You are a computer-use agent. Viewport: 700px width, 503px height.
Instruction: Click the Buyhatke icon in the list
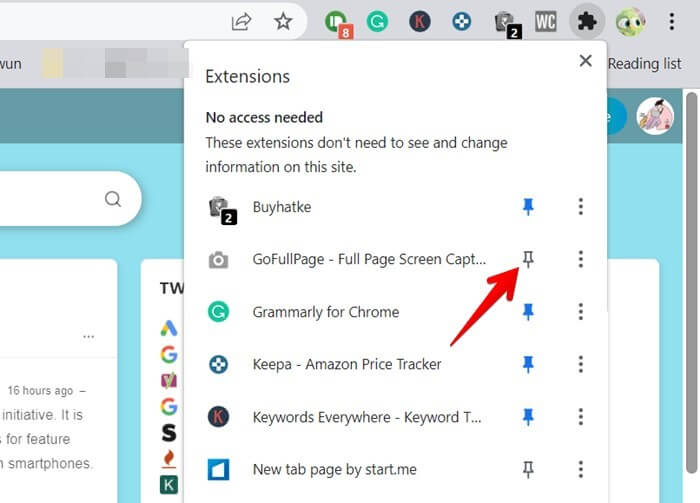point(222,209)
